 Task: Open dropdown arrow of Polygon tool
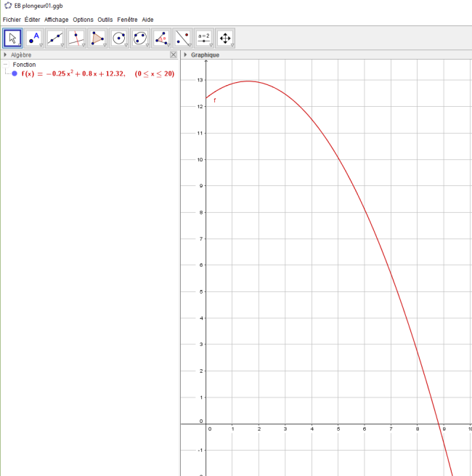click(105, 45)
